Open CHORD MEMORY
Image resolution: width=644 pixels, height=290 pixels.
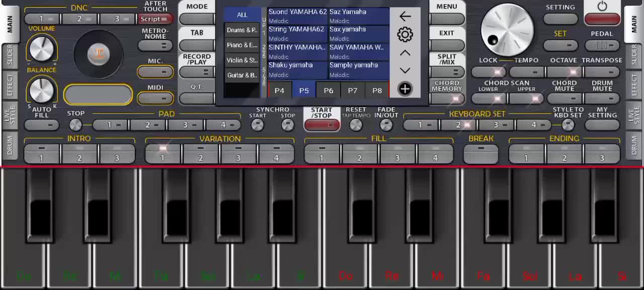click(x=447, y=98)
